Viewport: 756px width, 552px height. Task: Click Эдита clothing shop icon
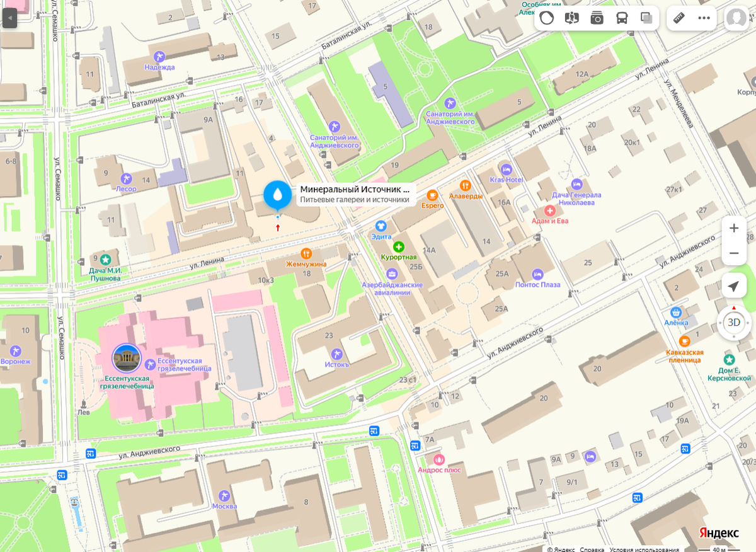pos(381,226)
